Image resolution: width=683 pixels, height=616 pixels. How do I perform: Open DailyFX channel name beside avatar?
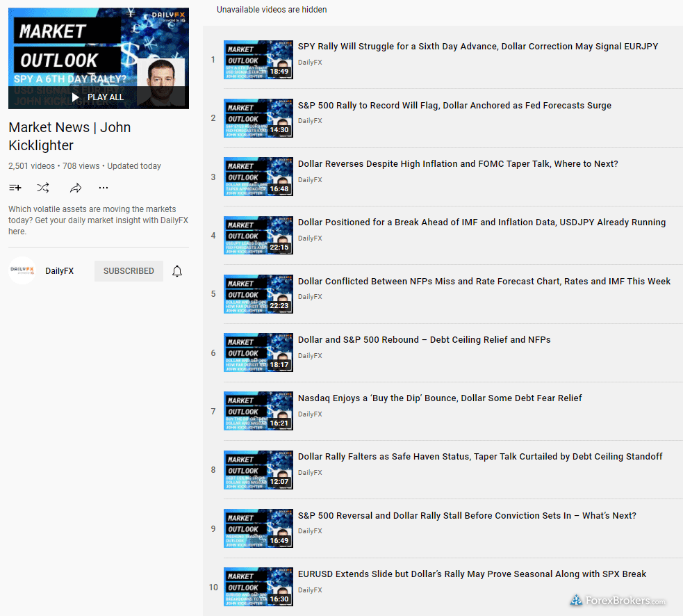tap(59, 271)
